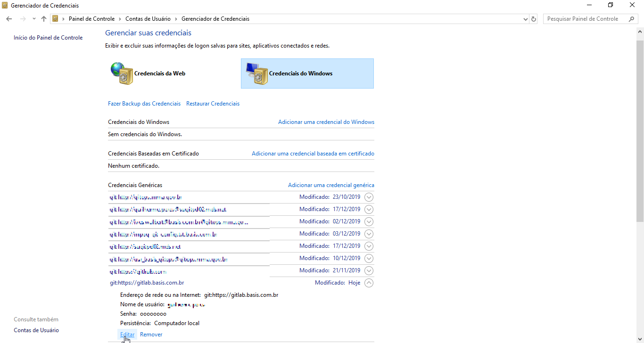Open the address bar dropdown arrow
The height and width of the screenshot is (343, 644).
tap(525, 19)
